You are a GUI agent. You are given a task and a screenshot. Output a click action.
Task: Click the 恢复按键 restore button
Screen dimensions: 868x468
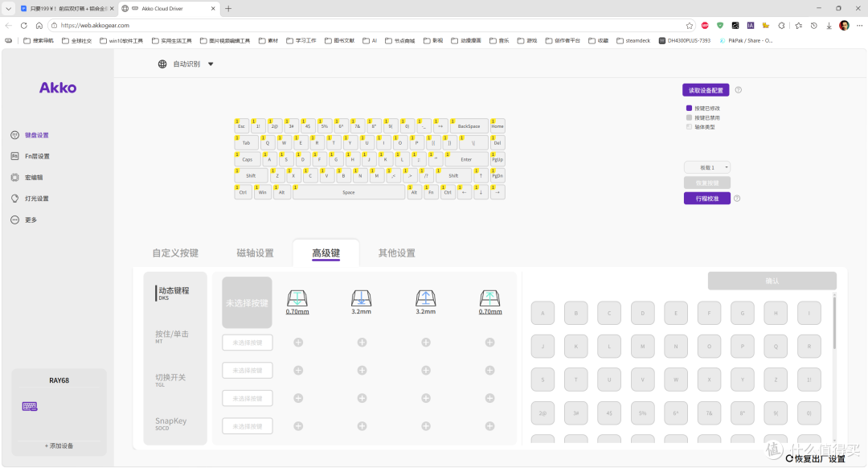707,183
